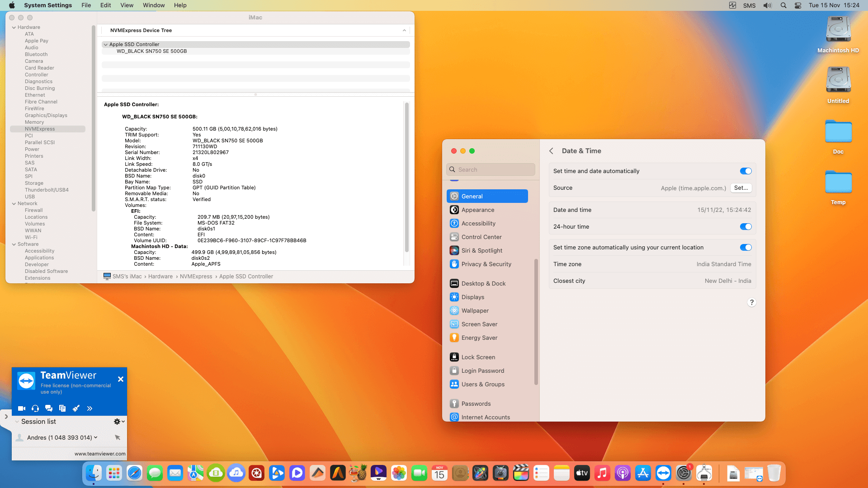This screenshot has height=488, width=868.
Task: Toggle automatic time zone using current location
Action: (x=745, y=247)
